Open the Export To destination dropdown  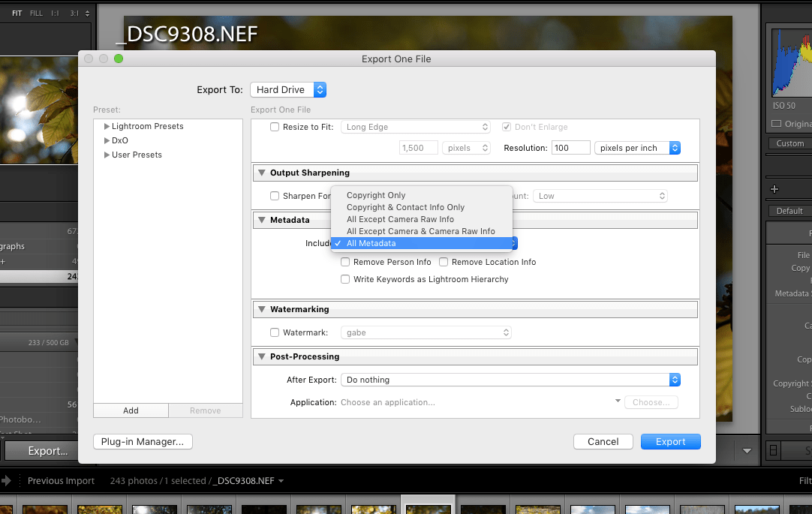pyautogui.click(x=288, y=89)
